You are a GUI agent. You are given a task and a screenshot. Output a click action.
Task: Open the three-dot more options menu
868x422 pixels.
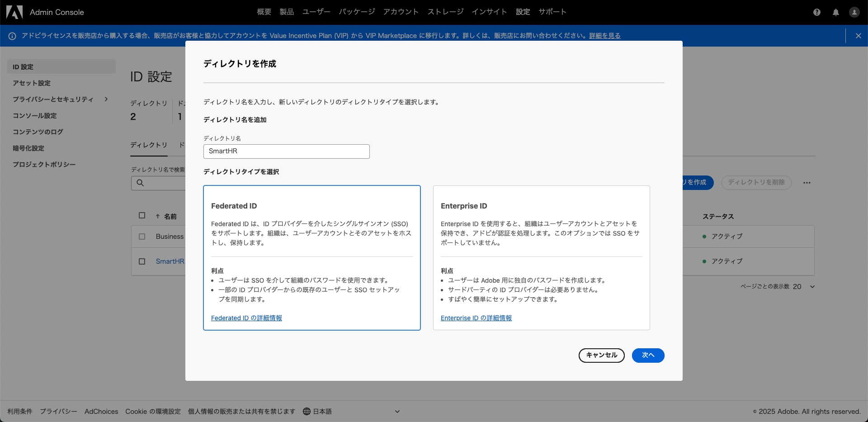click(807, 183)
